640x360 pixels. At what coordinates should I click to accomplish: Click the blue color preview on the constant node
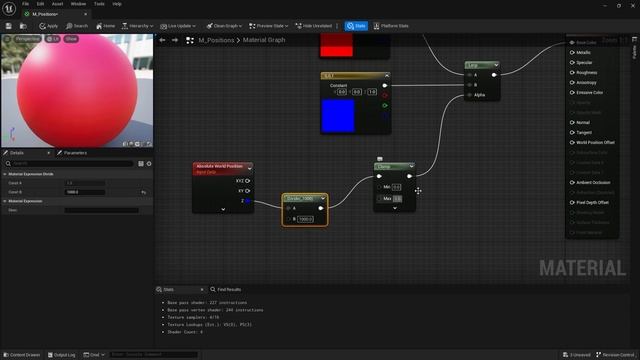(x=338, y=116)
